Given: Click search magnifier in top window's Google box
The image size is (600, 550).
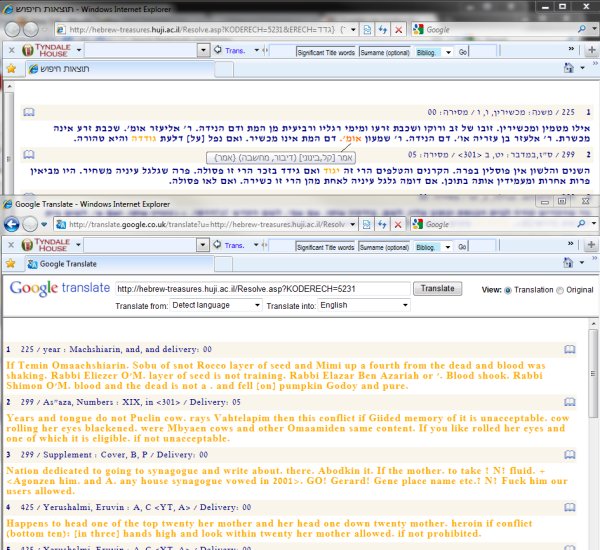Looking at the screenshot, I should [582, 29].
